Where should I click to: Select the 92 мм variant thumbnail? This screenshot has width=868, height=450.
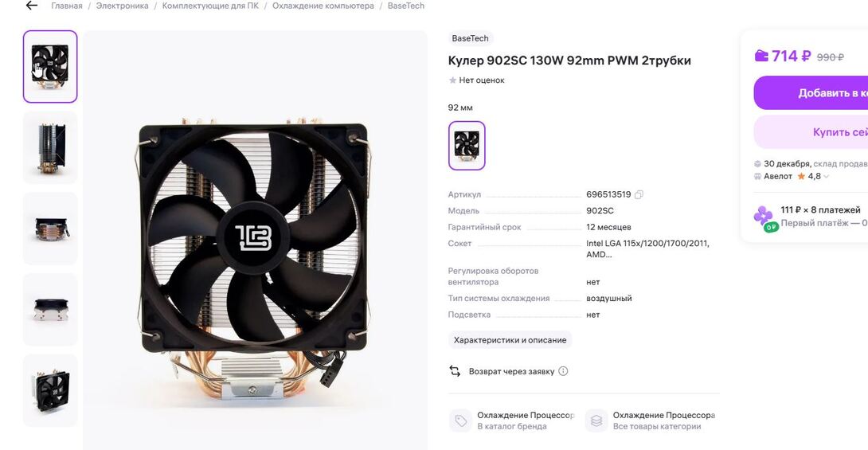(x=467, y=146)
